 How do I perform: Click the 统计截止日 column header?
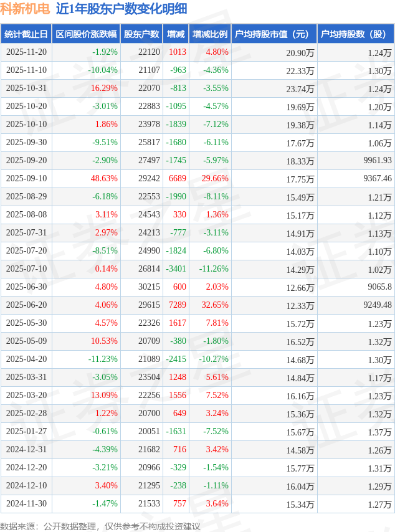26,34
